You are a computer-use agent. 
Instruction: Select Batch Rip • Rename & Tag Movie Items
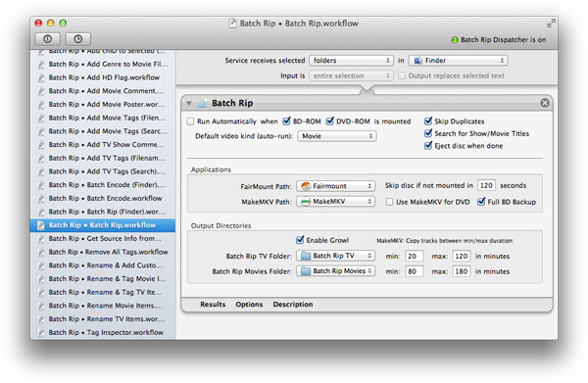pos(103,279)
